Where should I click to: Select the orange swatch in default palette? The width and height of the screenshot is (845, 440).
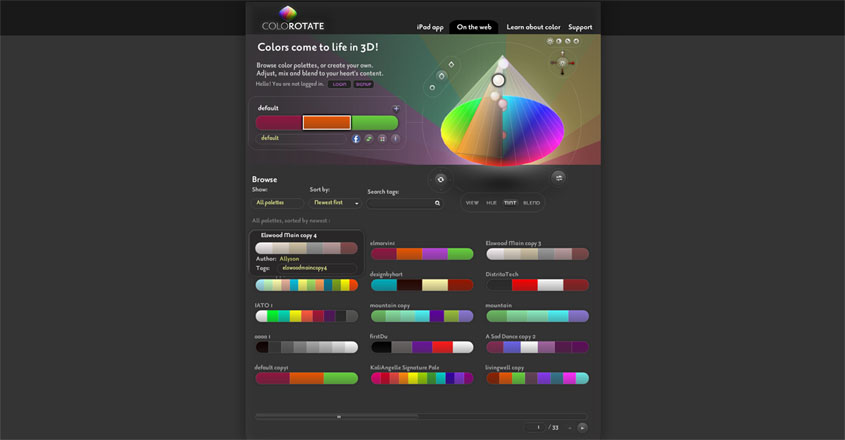pos(327,122)
